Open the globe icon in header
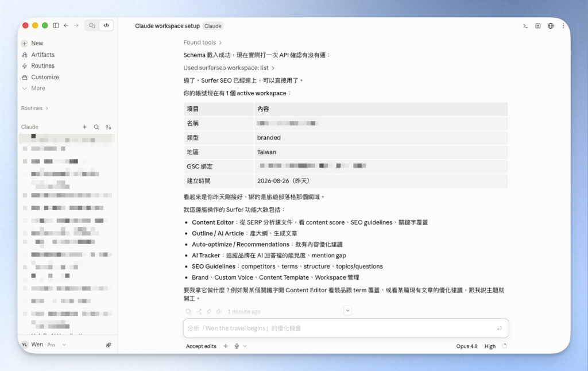This screenshot has width=588, height=371. 551,26
